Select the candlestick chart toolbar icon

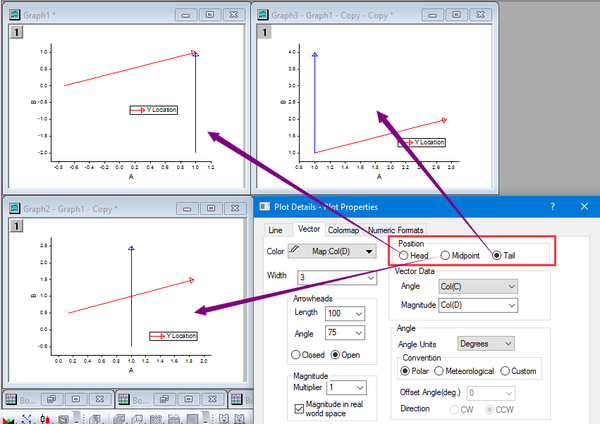[x=45, y=419]
